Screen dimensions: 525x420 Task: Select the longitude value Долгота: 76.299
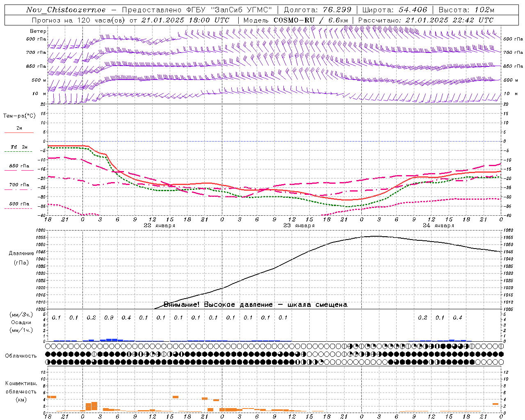[x=318, y=10]
